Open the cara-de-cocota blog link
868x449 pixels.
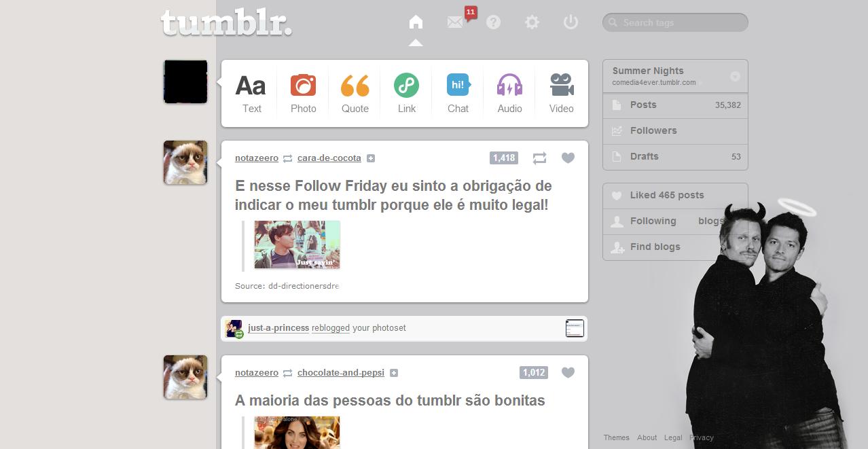click(329, 158)
